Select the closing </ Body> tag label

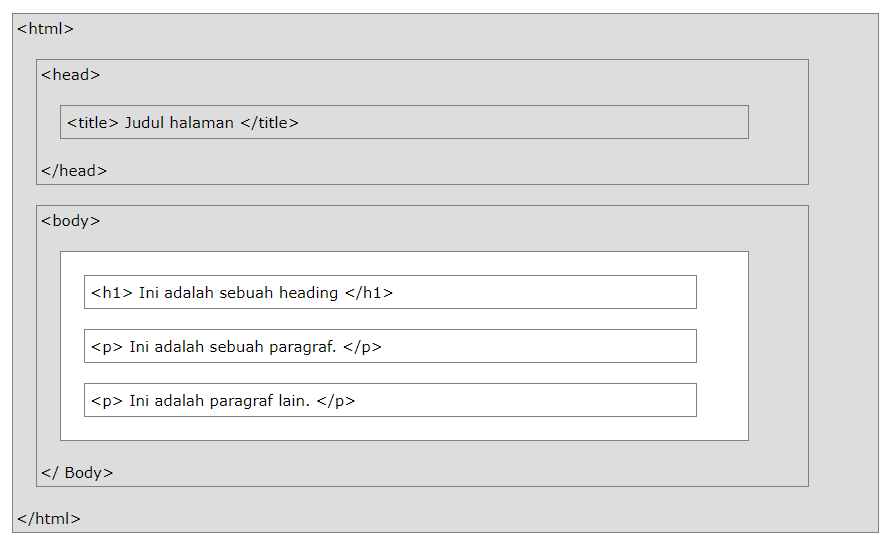(77, 472)
